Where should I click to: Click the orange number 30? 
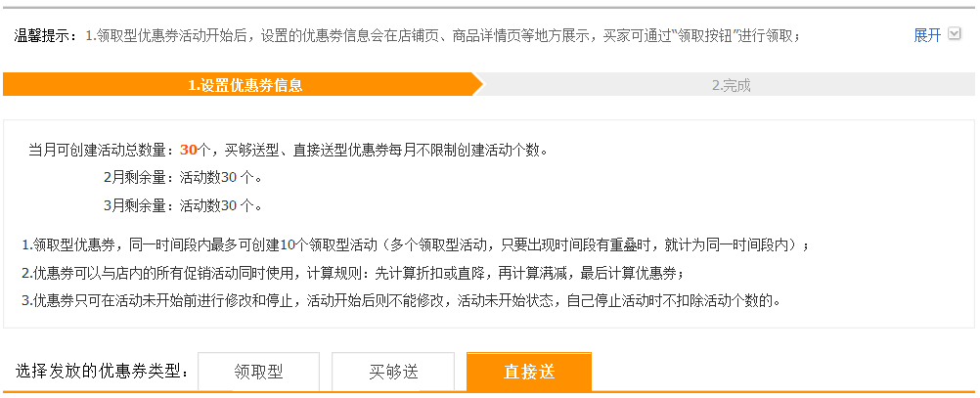click(188, 150)
